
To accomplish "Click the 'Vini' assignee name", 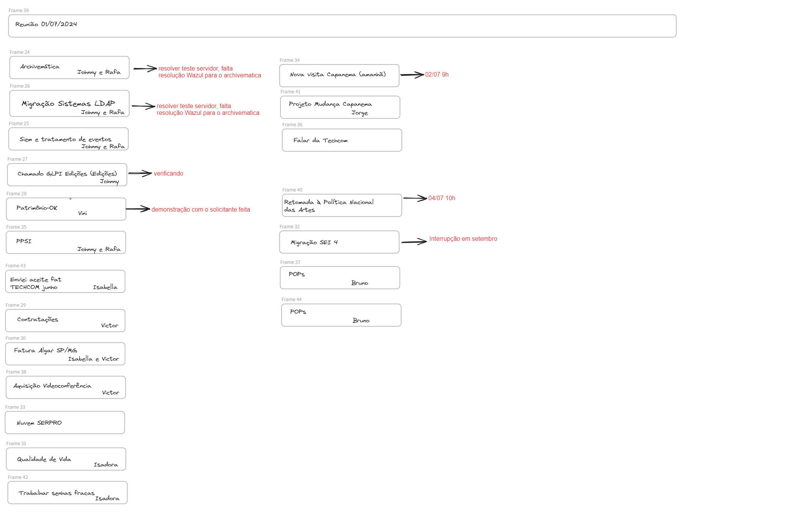I will [82, 213].
